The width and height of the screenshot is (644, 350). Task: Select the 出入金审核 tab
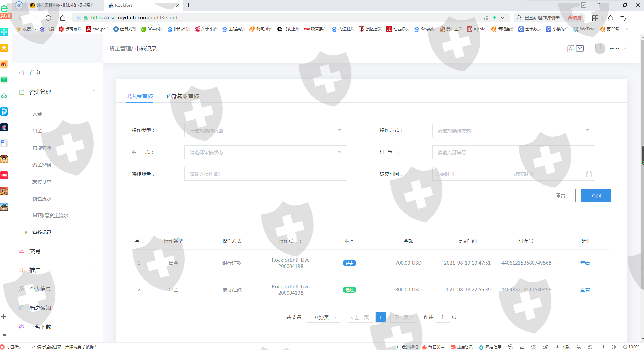(x=139, y=96)
